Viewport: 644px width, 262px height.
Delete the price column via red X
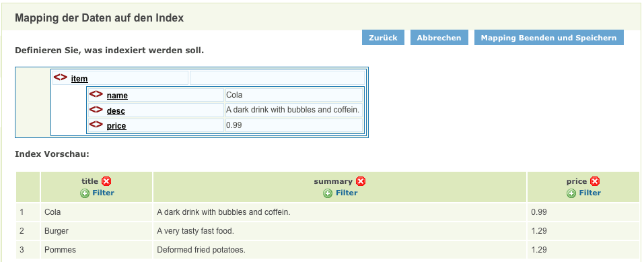click(595, 181)
